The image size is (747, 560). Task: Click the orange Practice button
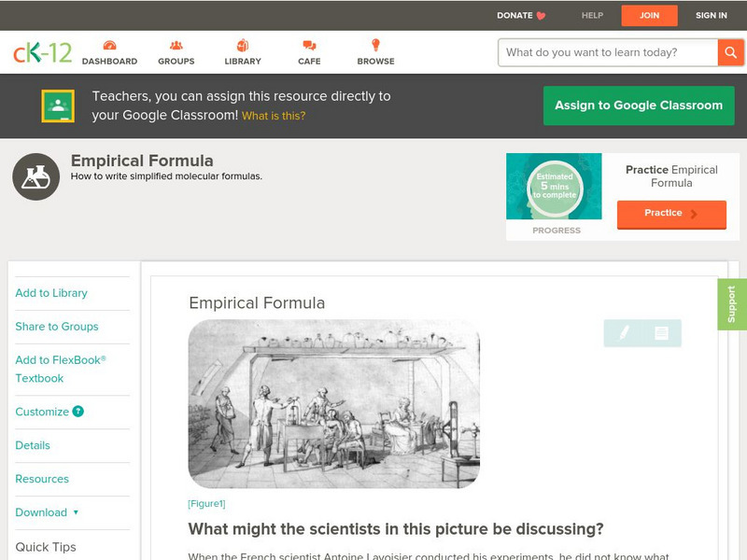(671, 215)
